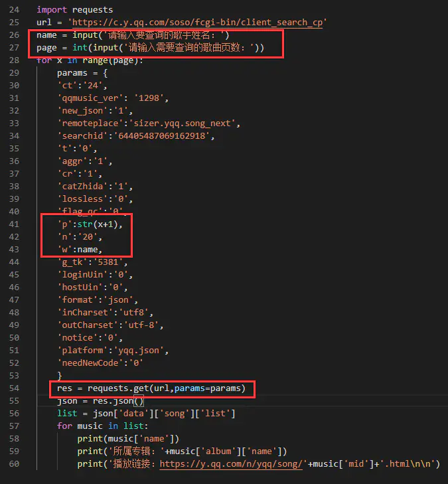448x484 pixels.
Task: Click the 'aggr':'1' entry
Action: coord(85,161)
